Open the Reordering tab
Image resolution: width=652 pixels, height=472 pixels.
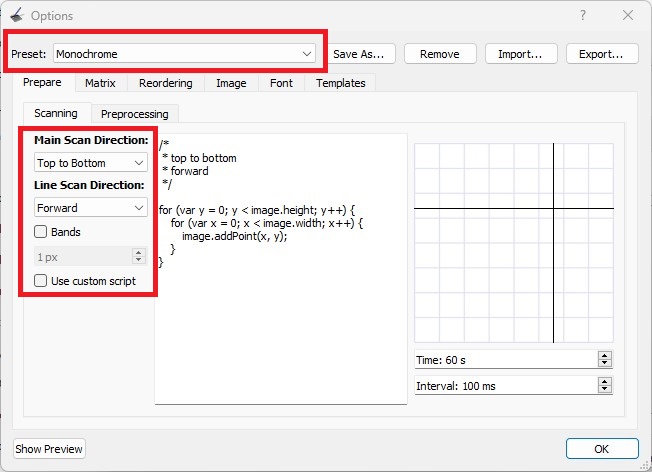coord(166,84)
